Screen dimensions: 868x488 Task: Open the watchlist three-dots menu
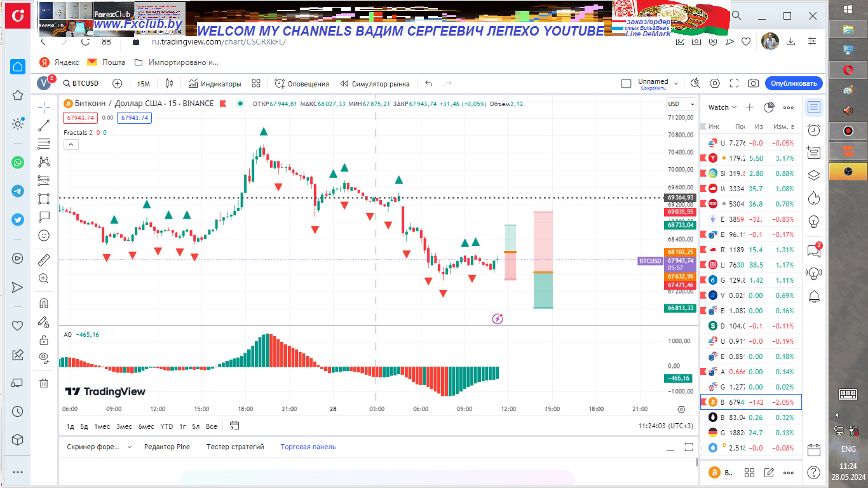[x=789, y=107]
